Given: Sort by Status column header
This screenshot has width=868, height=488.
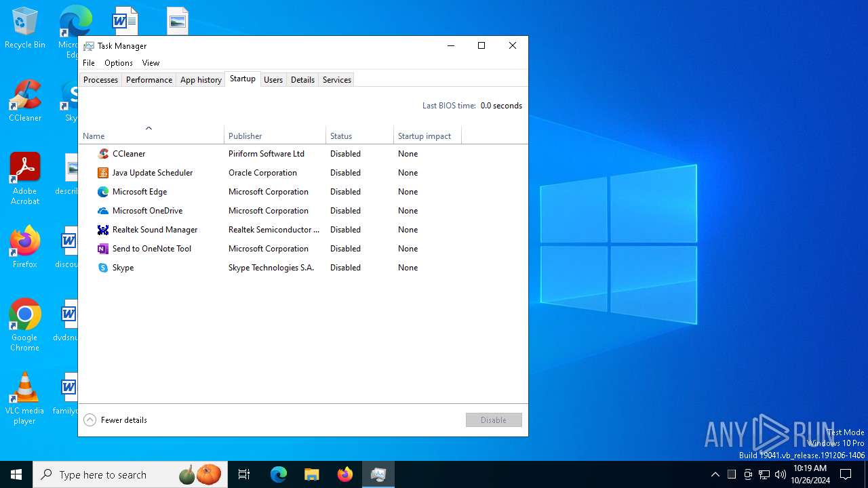Looking at the screenshot, I should pyautogui.click(x=359, y=136).
